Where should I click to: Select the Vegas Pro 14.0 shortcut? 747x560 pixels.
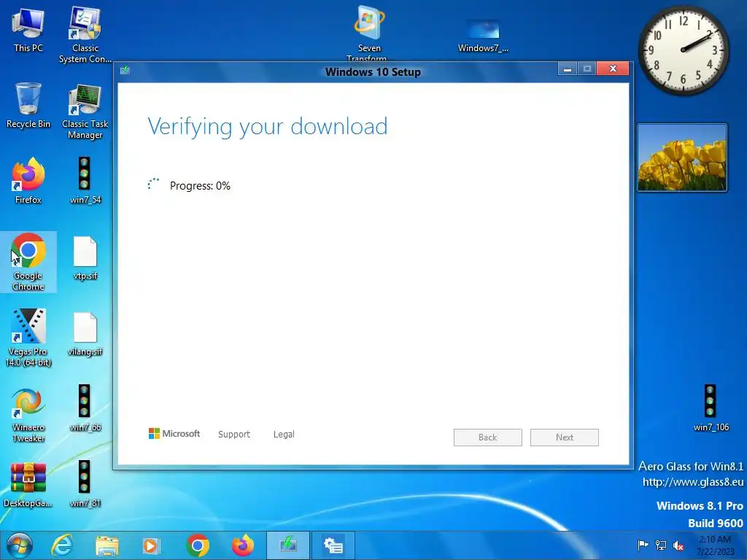(x=28, y=338)
